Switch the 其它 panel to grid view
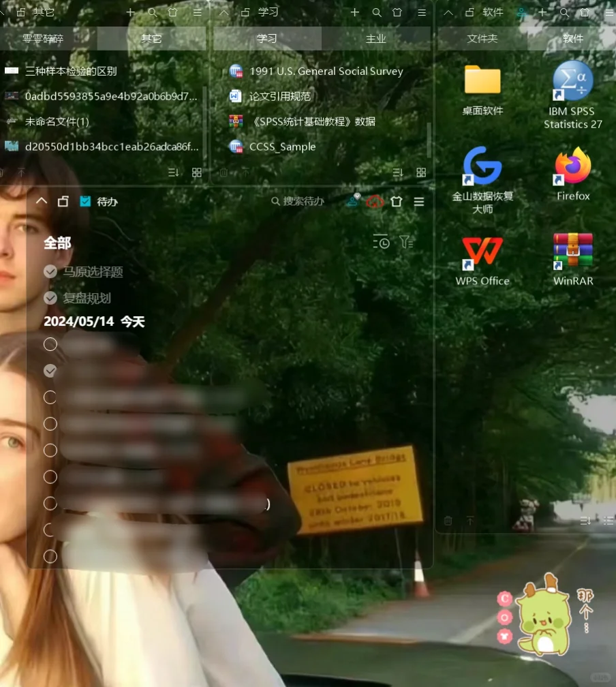The height and width of the screenshot is (687, 616). (197, 172)
